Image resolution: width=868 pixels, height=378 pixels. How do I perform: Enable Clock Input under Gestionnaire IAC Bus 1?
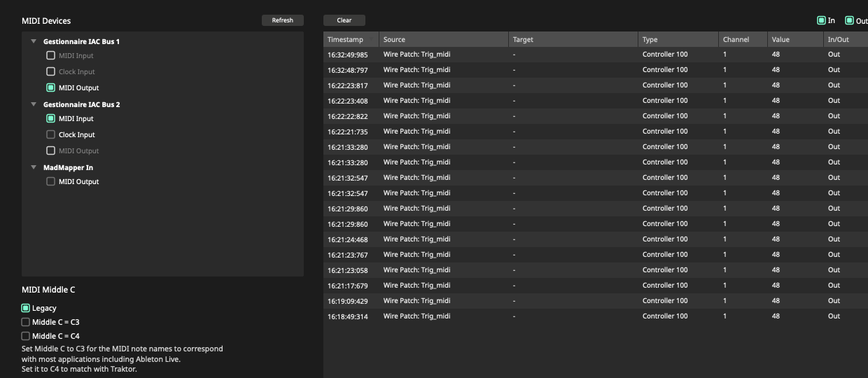(50, 71)
